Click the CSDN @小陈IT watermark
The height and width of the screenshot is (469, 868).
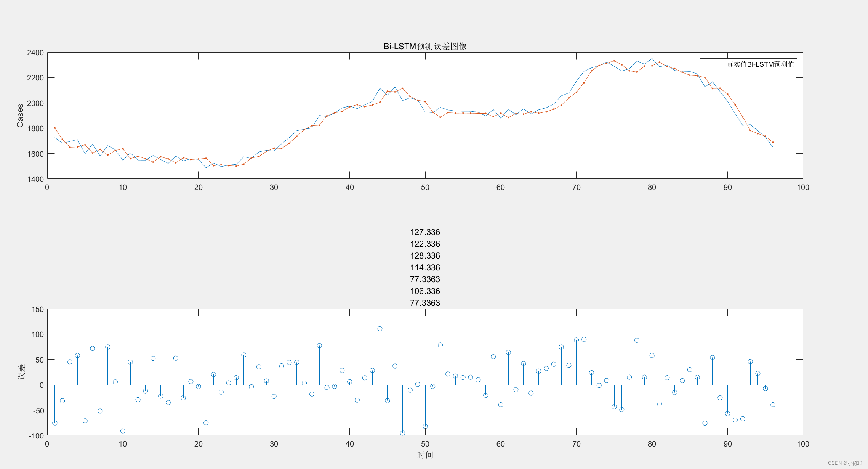(845, 463)
